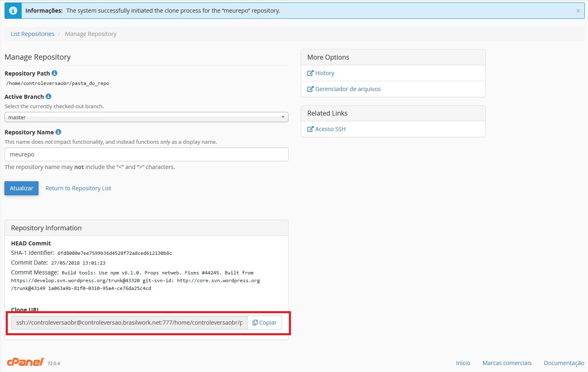Click the external link icon beside Acesso SSH

310,129
